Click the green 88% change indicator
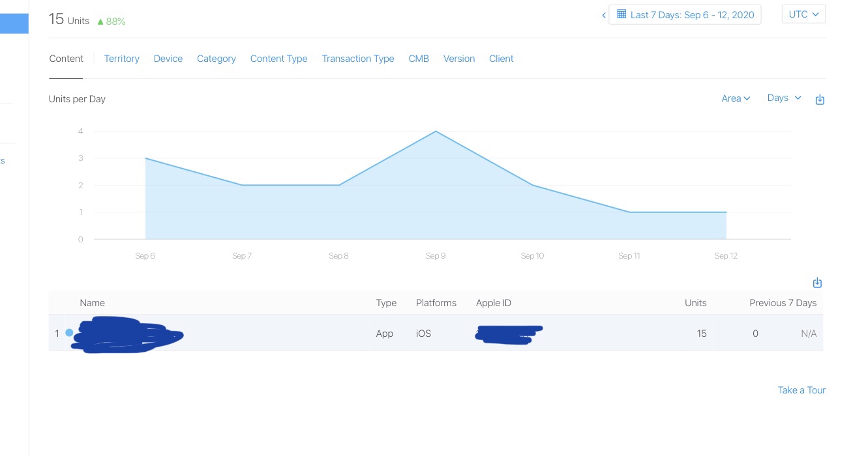Image resolution: width=868 pixels, height=456 pixels. pos(112,21)
